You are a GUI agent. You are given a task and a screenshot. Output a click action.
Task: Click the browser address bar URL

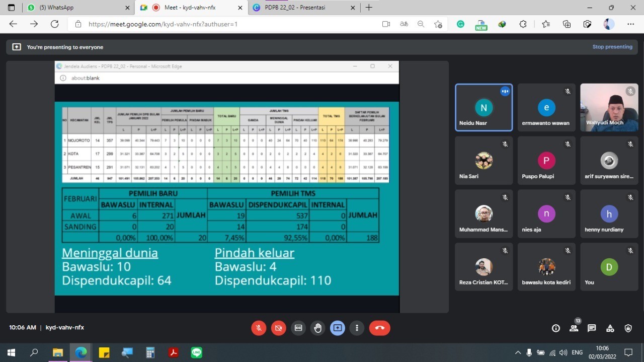[163, 24]
